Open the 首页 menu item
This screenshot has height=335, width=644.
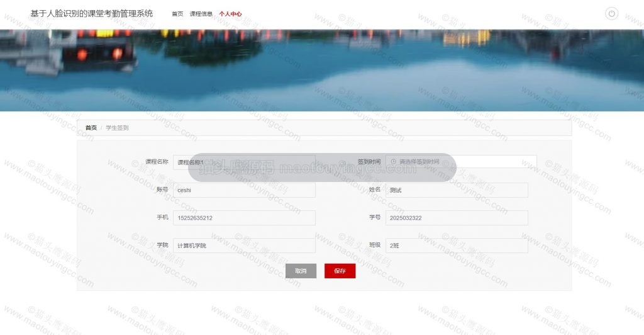coord(177,14)
